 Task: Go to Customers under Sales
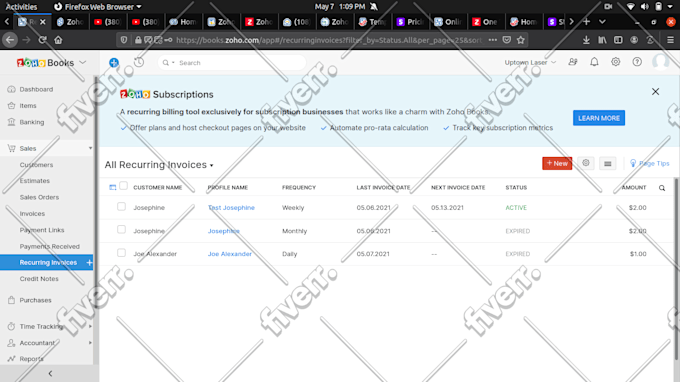(36, 165)
